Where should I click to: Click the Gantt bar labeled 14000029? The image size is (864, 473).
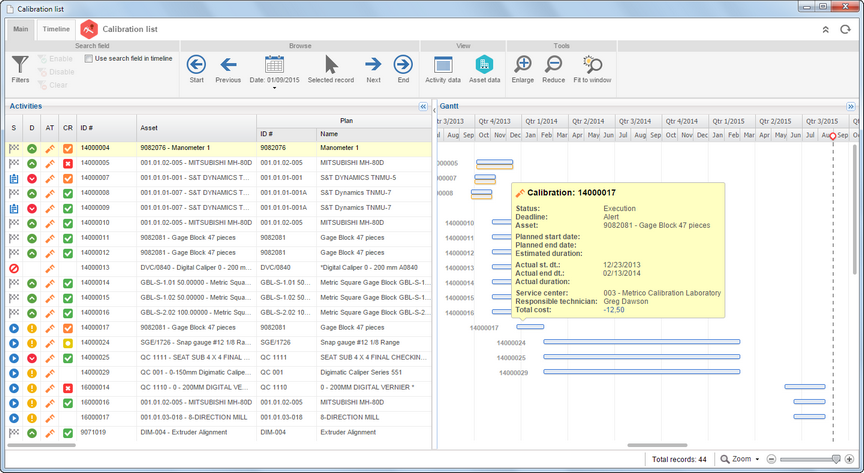641,372
